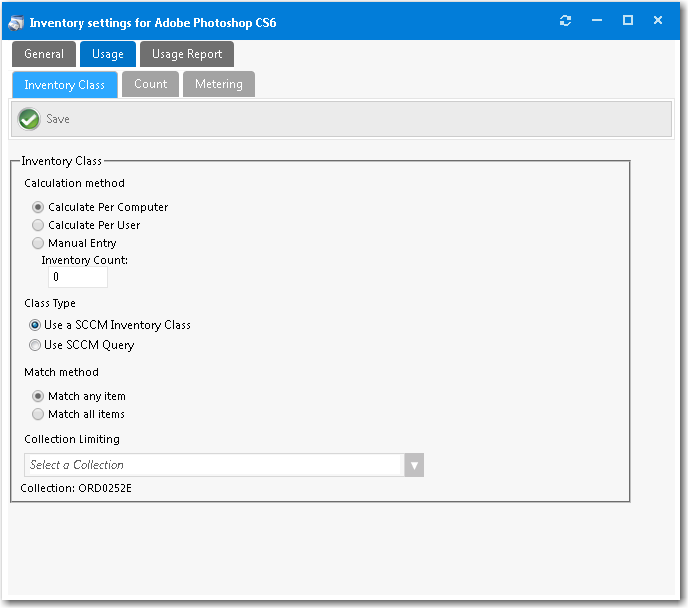This screenshot has height=608, width=688.
Task: Switch to Match all items
Action: (39, 414)
